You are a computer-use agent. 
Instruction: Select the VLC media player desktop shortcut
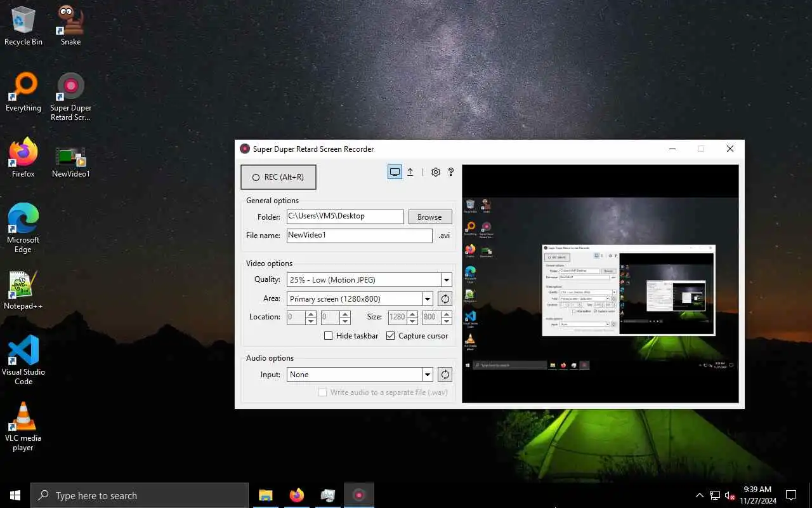23,427
